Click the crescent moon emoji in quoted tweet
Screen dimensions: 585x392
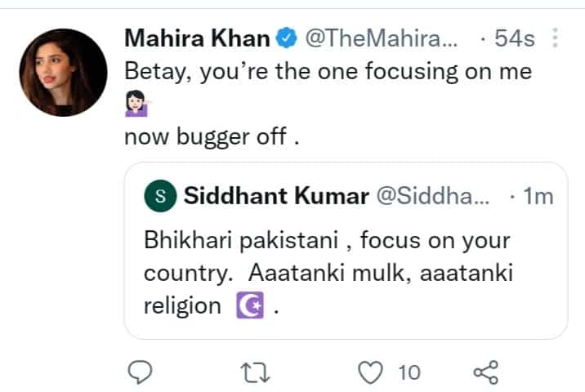click(248, 306)
